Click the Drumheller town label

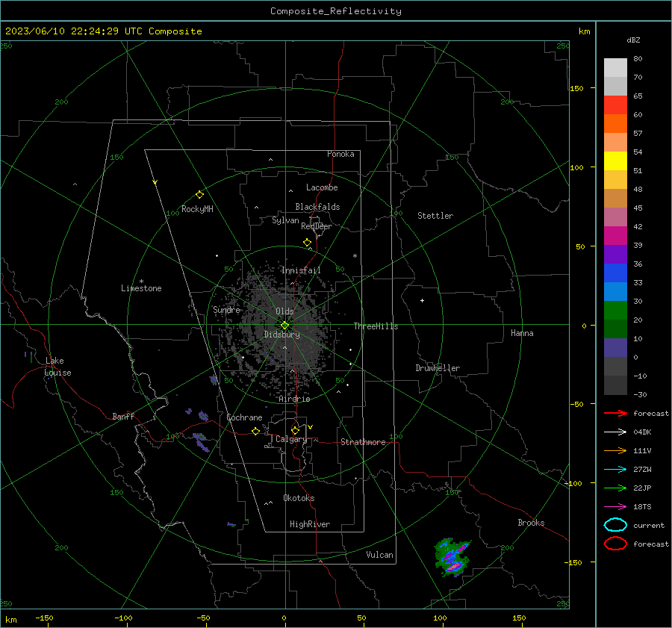click(x=438, y=368)
